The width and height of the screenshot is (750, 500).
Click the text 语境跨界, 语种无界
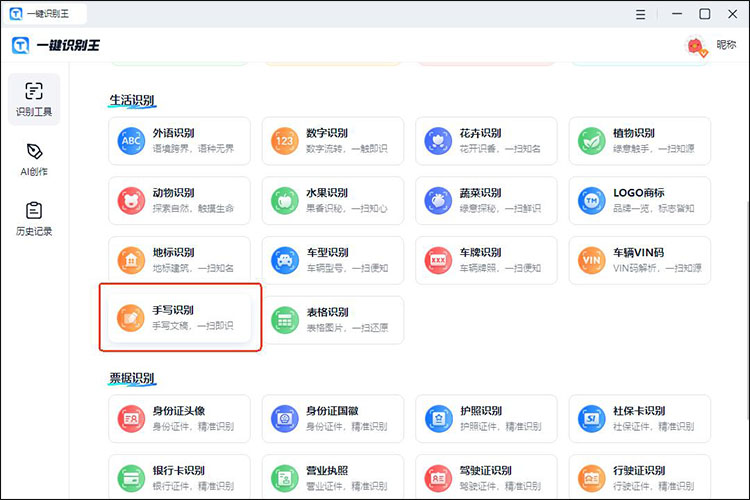[193, 149]
